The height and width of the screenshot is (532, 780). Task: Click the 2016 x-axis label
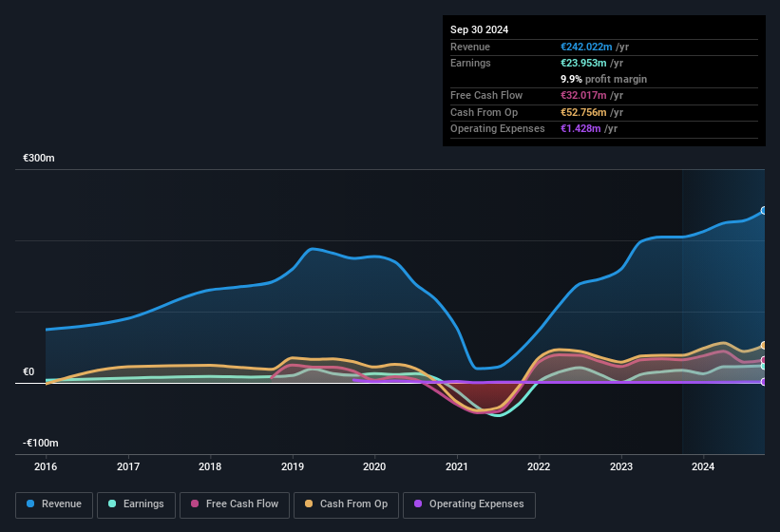(x=46, y=466)
